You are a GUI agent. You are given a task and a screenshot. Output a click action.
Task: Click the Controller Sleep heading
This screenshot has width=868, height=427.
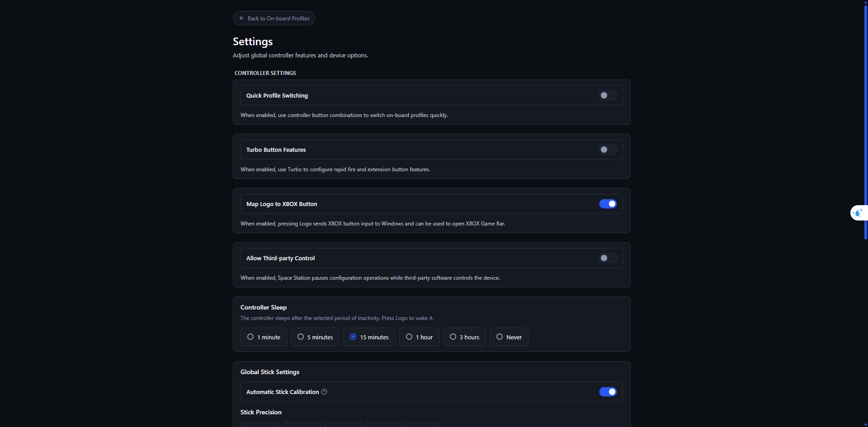point(264,307)
